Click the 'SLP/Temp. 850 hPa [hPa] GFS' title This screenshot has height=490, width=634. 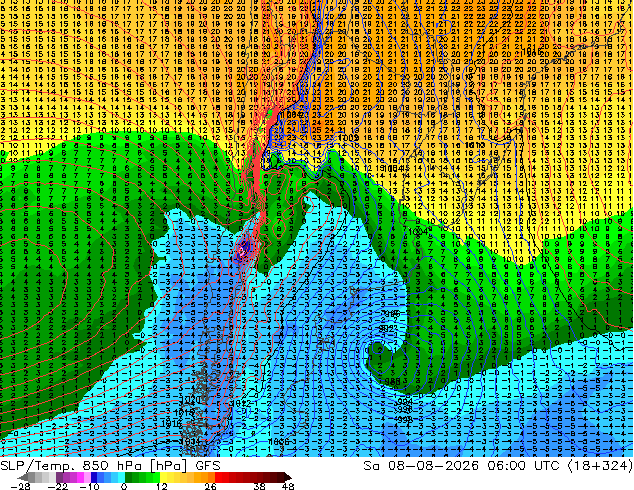tap(110, 466)
